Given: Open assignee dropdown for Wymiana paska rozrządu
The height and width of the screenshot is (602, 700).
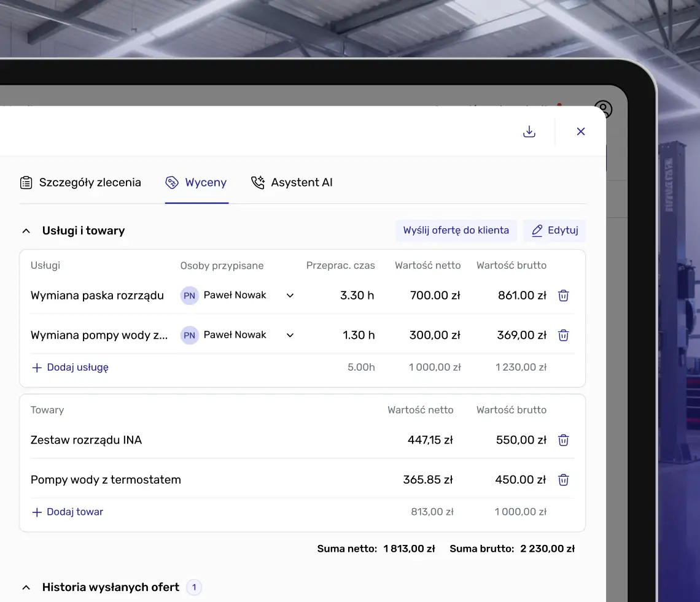Looking at the screenshot, I should point(290,295).
